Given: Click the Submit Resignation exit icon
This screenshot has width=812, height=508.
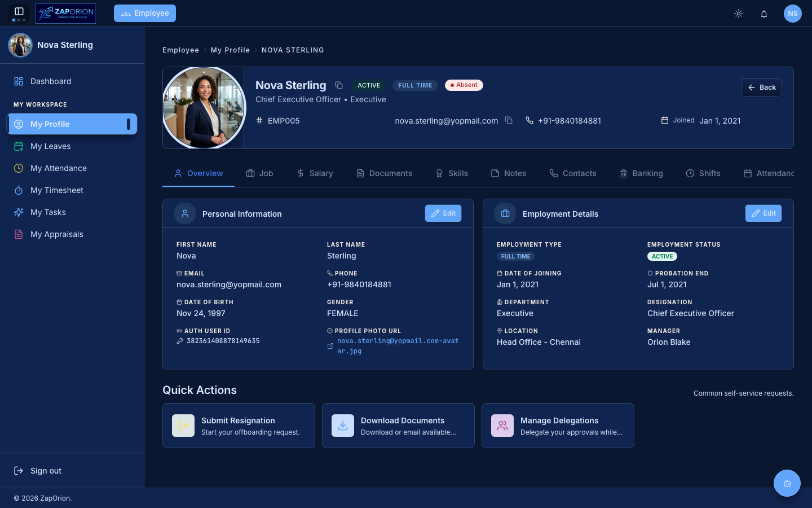Looking at the screenshot, I should 183,426.
